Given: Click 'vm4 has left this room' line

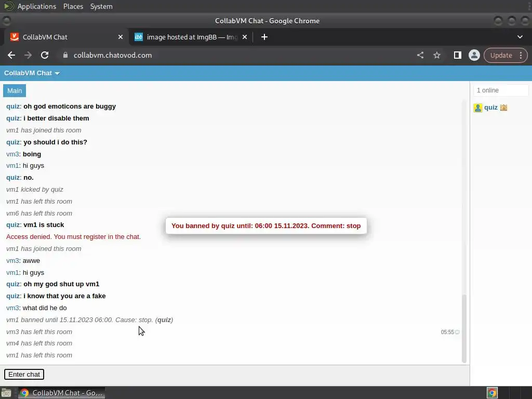Looking at the screenshot, I should 39,343.
